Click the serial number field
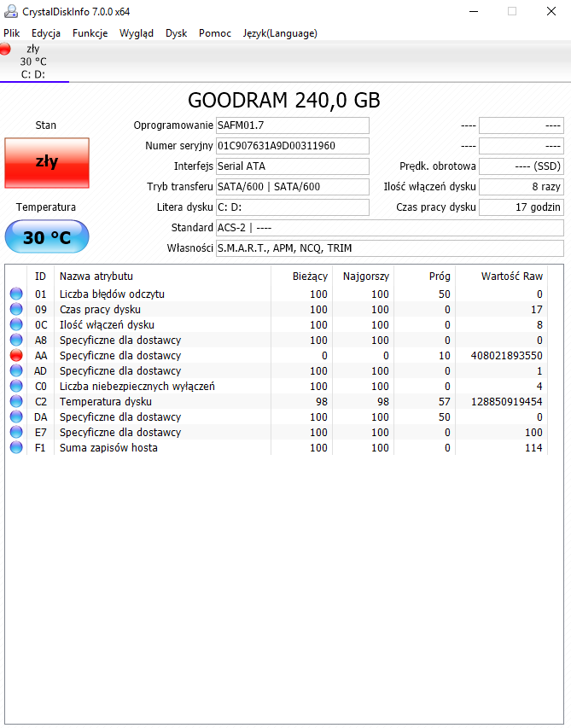571x728 pixels. [293, 146]
